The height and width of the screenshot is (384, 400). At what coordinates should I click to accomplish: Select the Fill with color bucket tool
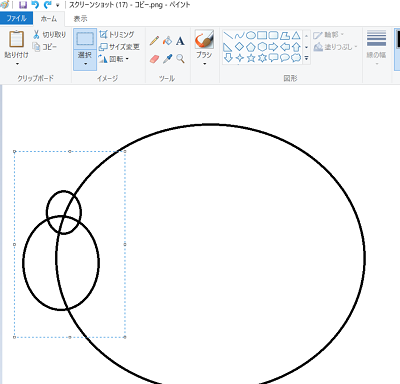[167, 41]
